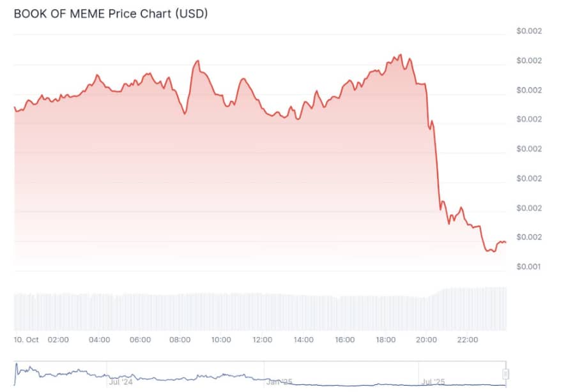Pick the 04:00 time axis label
Image resolution: width=566 pixels, height=392 pixels.
point(99,340)
